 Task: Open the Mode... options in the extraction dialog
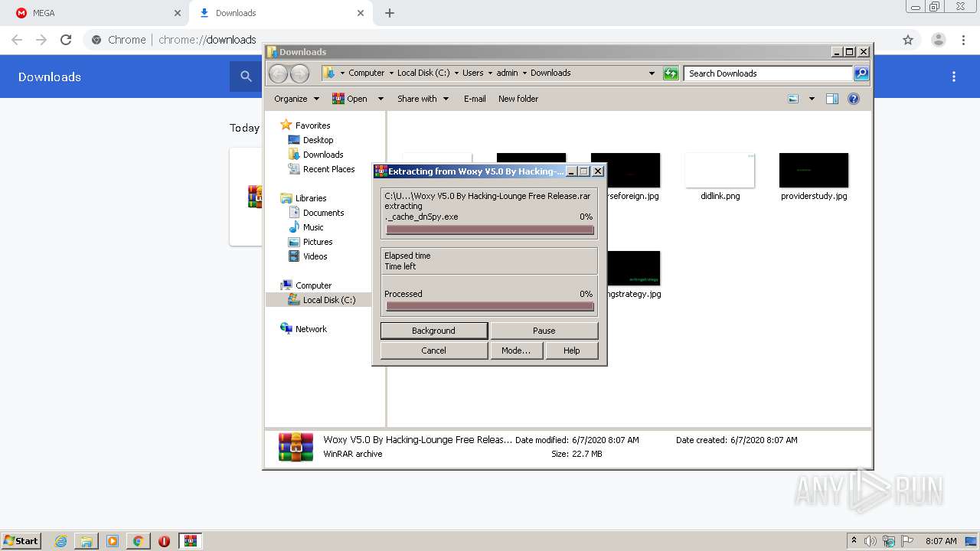coord(516,350)
